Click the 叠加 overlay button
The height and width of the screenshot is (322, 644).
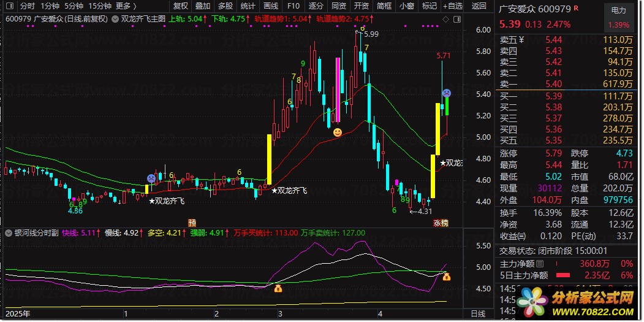click(203, 6)
